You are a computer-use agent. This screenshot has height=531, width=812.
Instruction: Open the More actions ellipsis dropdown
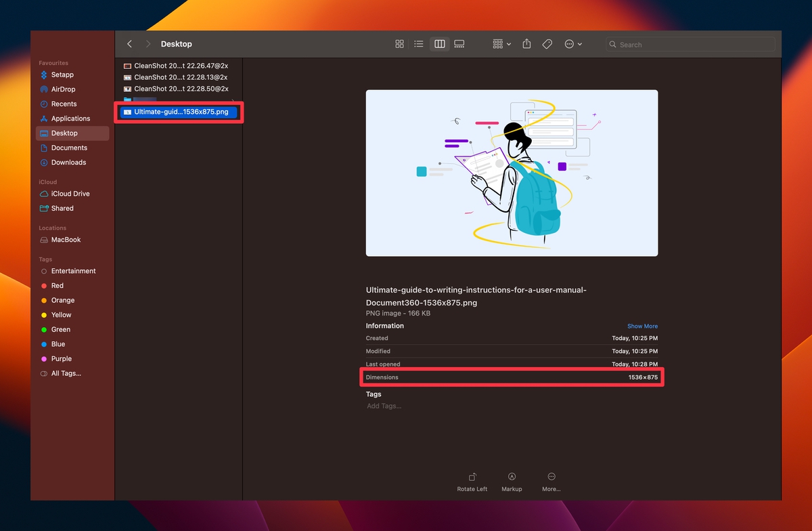[x=572, y=43]
